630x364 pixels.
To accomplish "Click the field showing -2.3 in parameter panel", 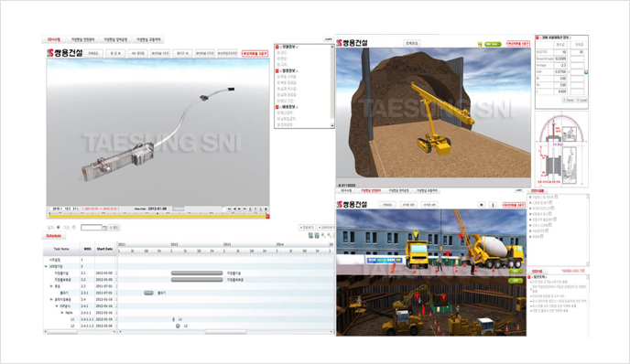I will tap(560, 65).
